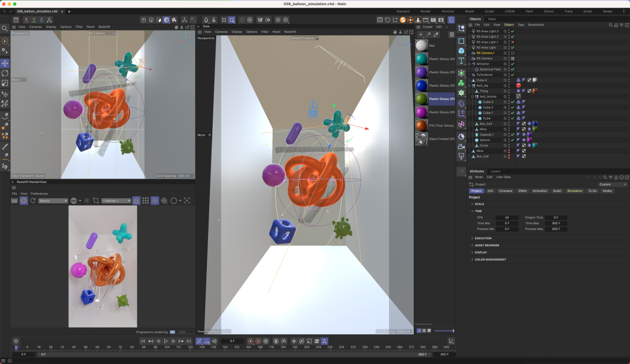Screen dimensions: 630x364
Task: Click the refresh icon in Redshift RenderView
Action: pos(33,200)
